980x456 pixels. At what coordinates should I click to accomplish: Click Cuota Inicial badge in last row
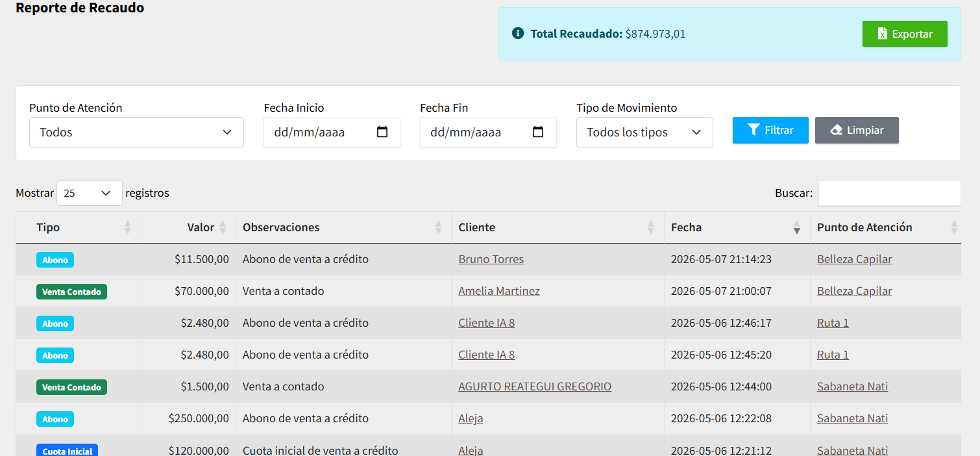(67, 450)
